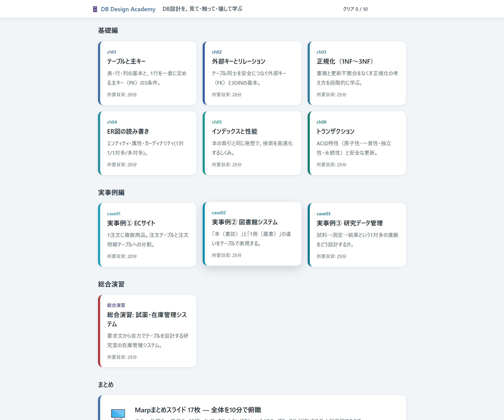Screen dimensions: 504x420
Task: Open the ch03 正規化 (1NF〜3NF) card
Action: point(357,73)
